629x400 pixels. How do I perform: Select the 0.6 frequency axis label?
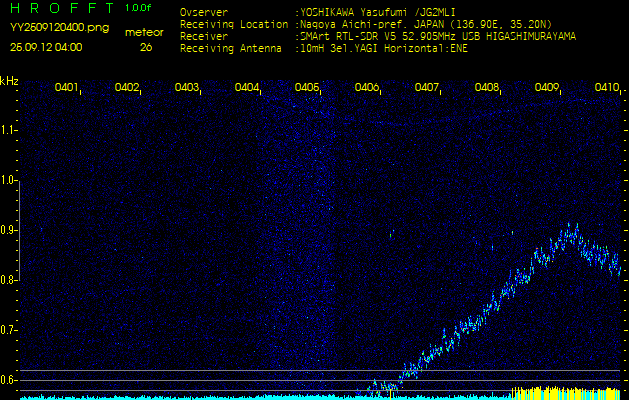9,379
